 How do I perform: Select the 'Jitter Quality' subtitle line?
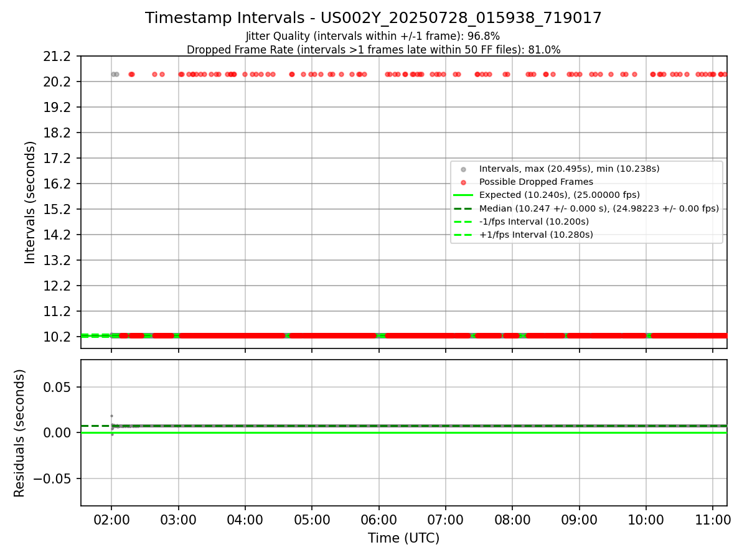(x=374, y=36)
